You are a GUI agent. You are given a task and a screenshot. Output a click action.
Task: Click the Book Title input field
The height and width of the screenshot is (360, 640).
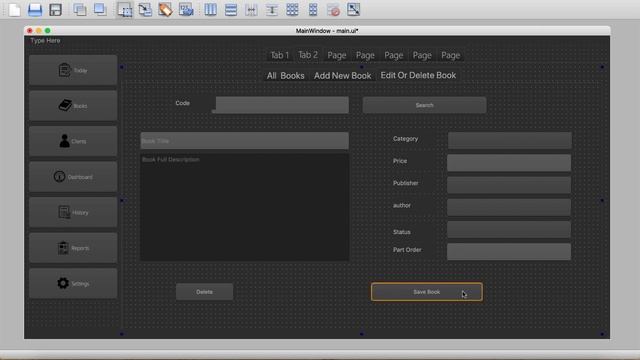[x=244, y=141]
